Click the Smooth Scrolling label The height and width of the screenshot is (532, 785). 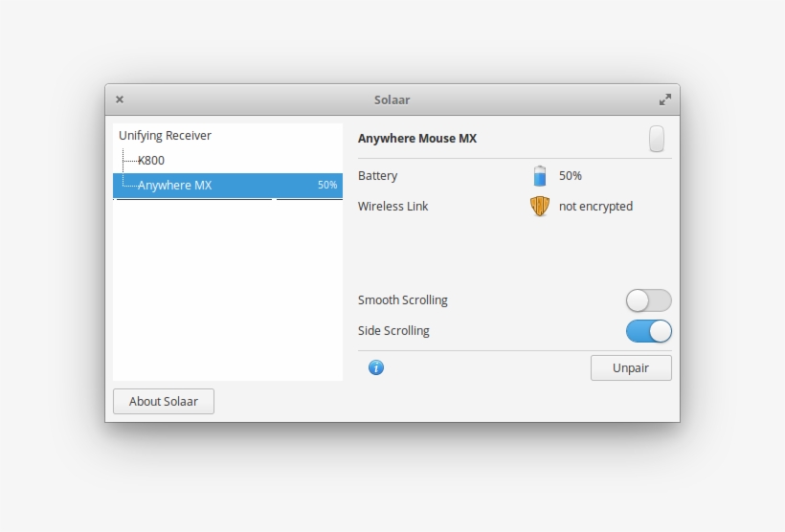[x=402, y=300]
